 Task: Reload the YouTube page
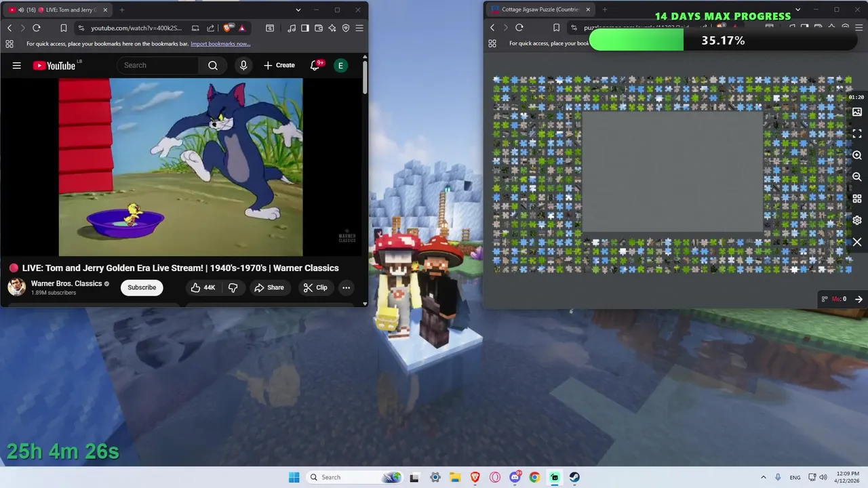(x=37, y=28)
